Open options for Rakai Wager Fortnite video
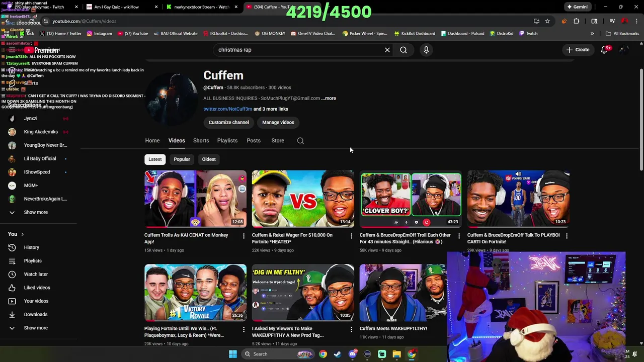Viewport: 644px width, 362px height. tap(351, 236)
